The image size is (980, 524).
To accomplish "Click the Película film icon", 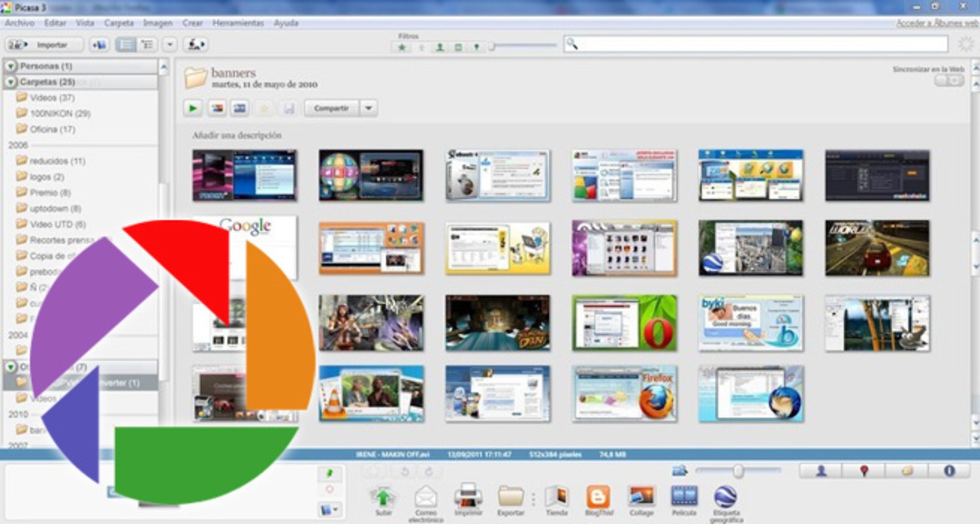I will (x=684, y=496).
